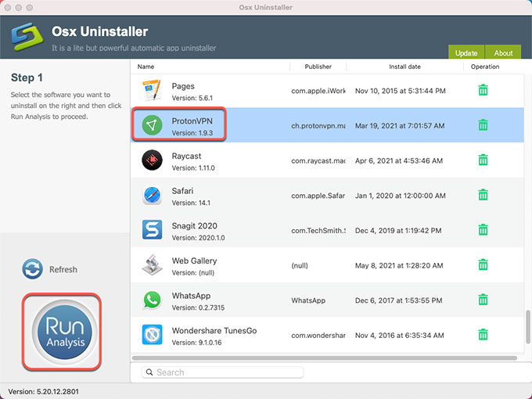This screenshot has height=399, width=532.
Task: Click the Safari compass icon
Action: [x=152, y=195]
